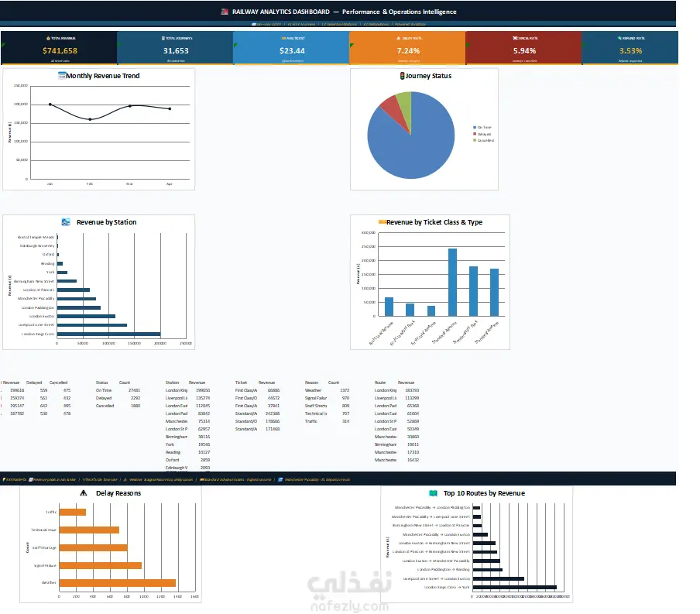
Task: Click the Reading revenue value 10127
Action: (204, 452)
